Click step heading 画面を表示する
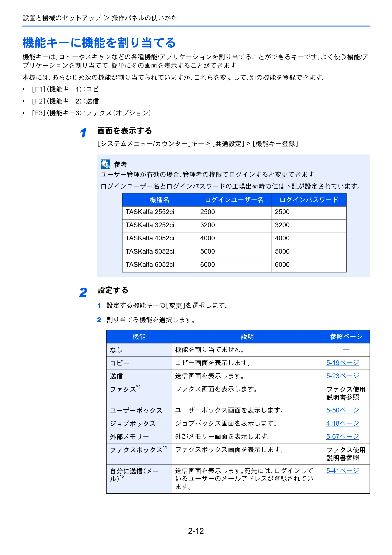Viewport: 392px width, 555px height. [124, 131]
